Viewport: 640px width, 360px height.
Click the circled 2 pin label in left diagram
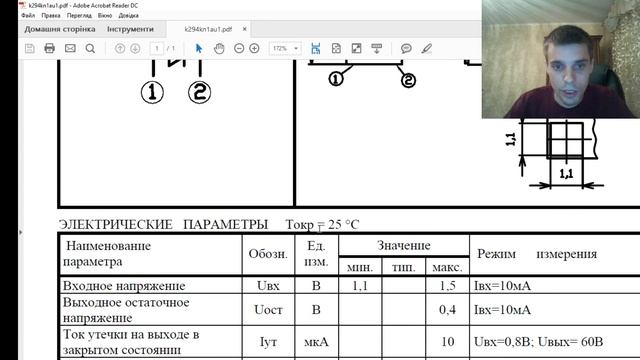click(200, 92)
